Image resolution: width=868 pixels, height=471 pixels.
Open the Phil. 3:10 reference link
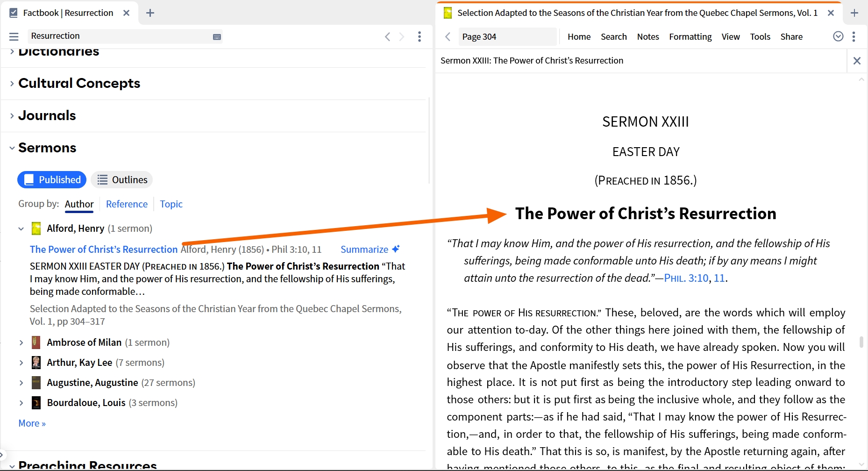point(686,278)
